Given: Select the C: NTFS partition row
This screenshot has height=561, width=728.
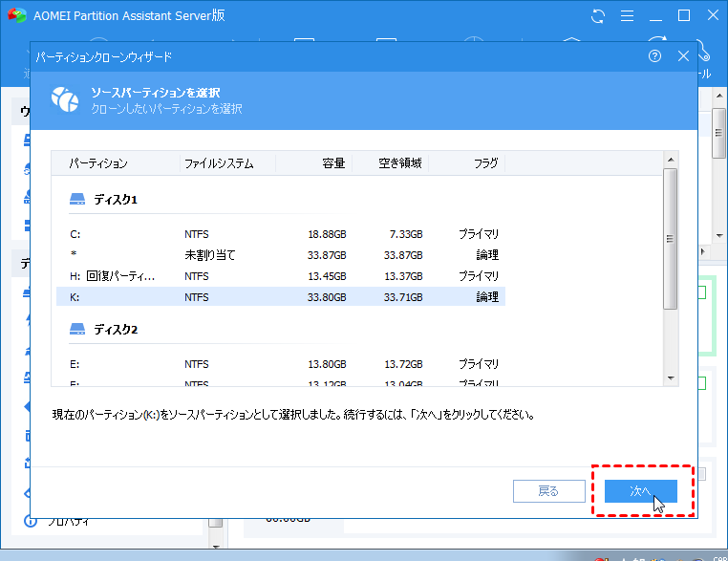Looking at the screenshot, I should (281, 234).
